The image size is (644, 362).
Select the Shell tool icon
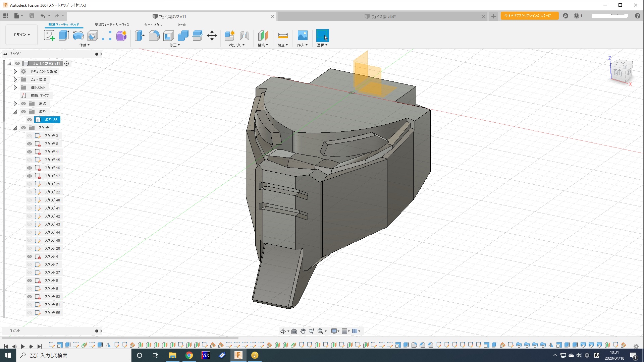169,36
